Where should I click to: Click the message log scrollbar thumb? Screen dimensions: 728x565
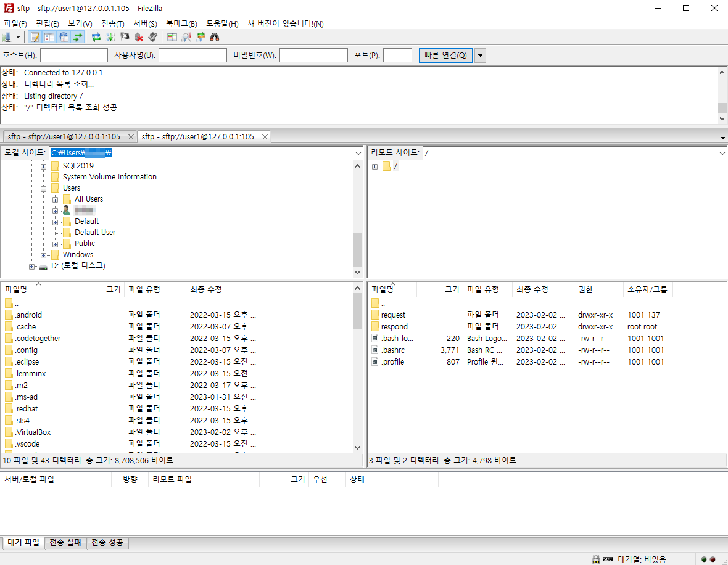722,108
